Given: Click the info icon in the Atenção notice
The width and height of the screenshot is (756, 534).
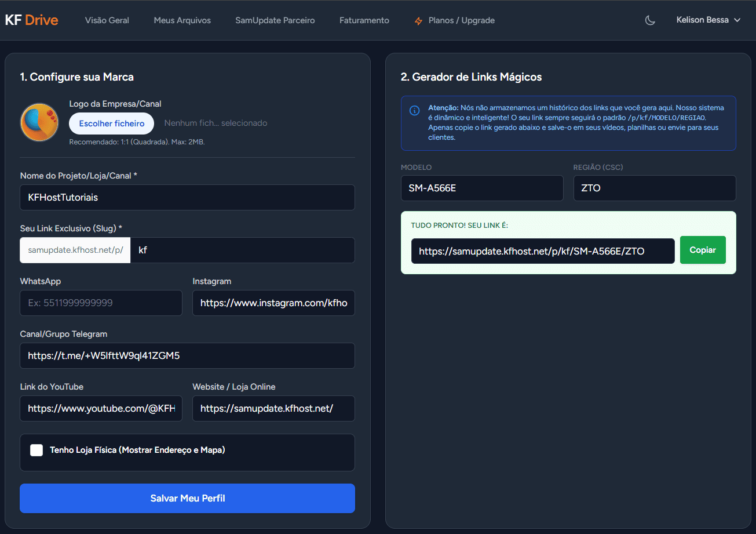Looking at the screenshot, I should click(x=414, y=111).
